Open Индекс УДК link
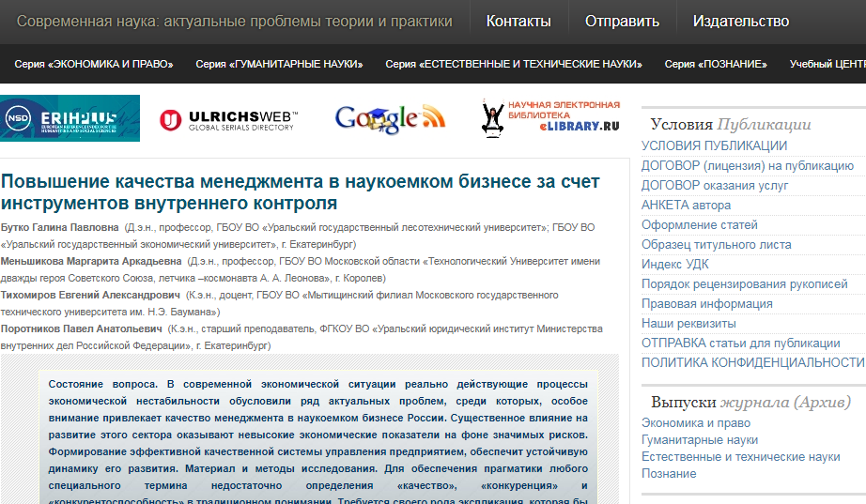The height and width of the screenshot is (504, 866). coord(675,265)
